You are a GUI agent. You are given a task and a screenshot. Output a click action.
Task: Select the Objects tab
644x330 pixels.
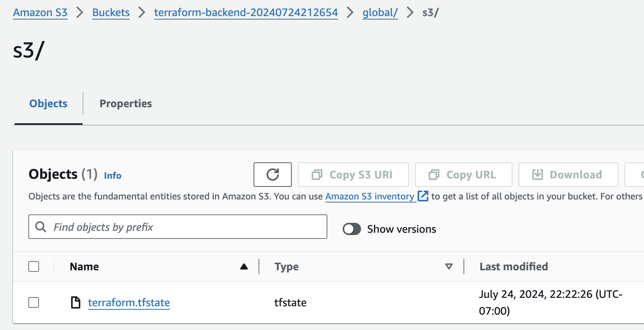pyautogui.click(x=48, y=104)
